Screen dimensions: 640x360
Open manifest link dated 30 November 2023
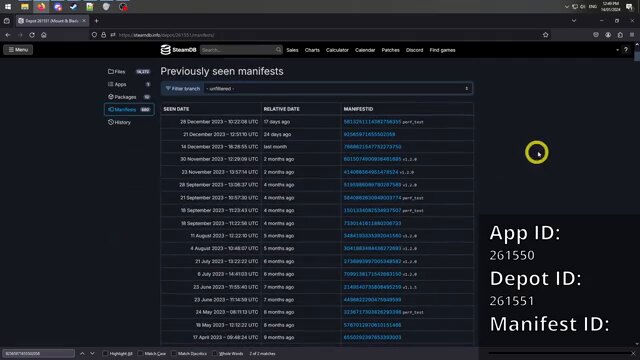click(372, 159)
